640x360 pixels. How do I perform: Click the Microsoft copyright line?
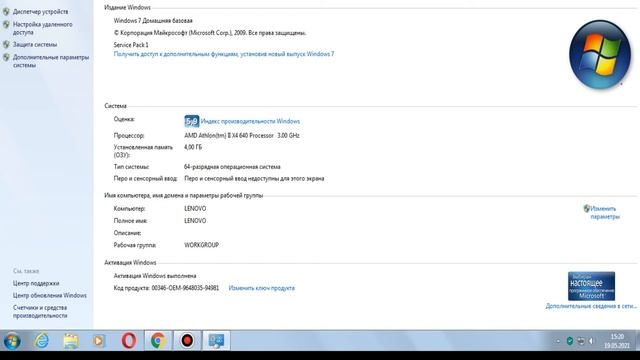pos(210,33)
